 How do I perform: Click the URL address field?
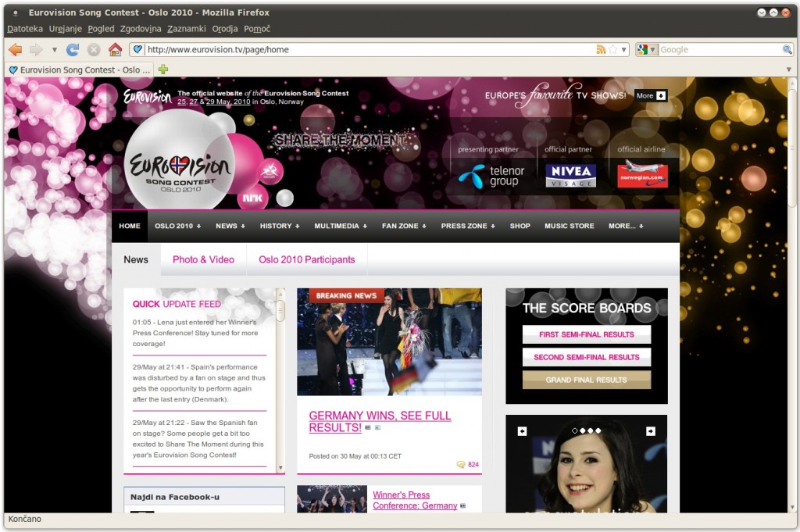click(370, 49)
